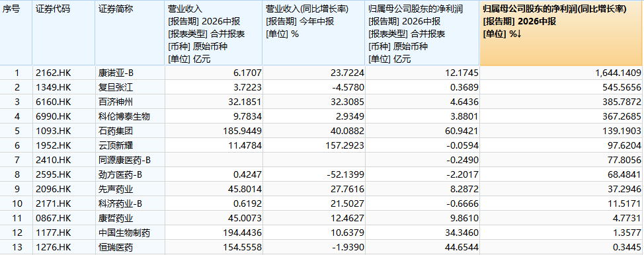This screenshot has width=644, height=255.
Task: Click revenue growth value -52.1399
Action: pos(345,174)
